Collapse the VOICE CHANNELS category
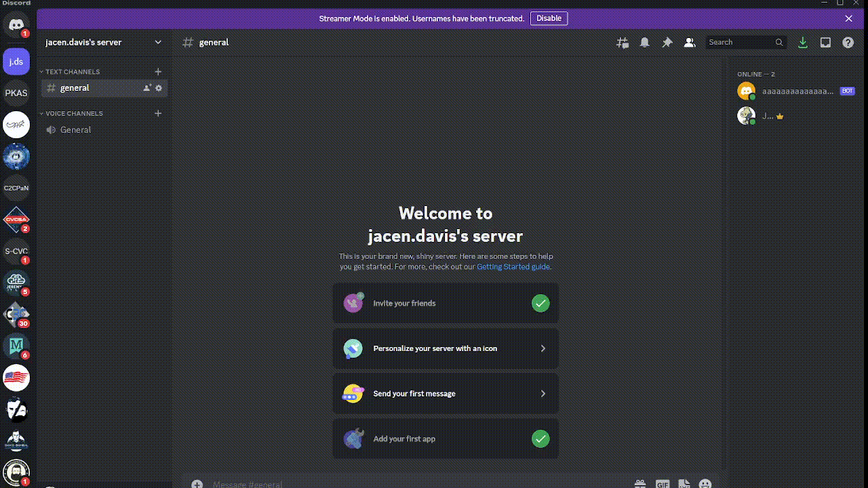This screenshot has width=868, height=488. coord(71,114)
